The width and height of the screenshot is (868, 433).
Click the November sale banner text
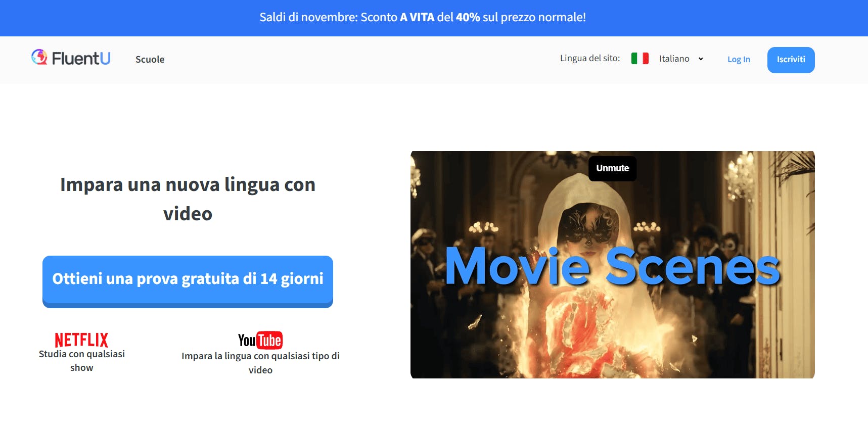pyautogui.click(x=423, y=17)
